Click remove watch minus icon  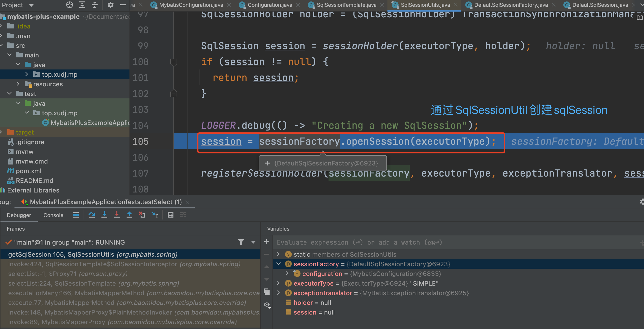tap(267, 254)
